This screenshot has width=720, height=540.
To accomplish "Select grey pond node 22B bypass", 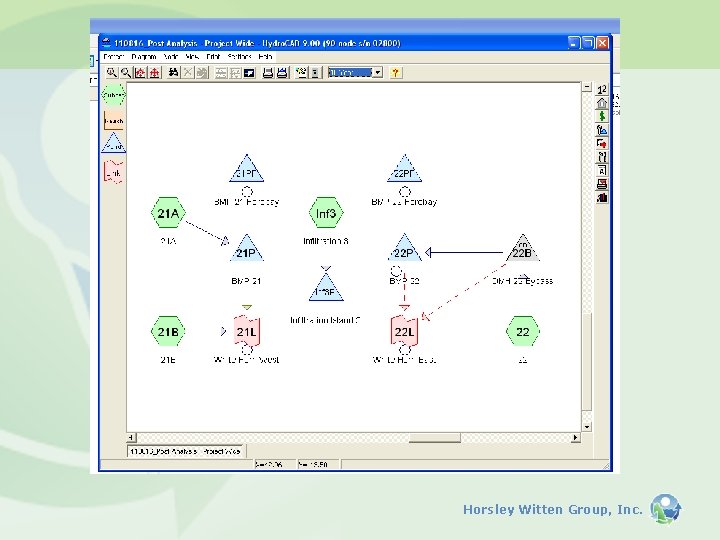I will click(x=523, y=249).
